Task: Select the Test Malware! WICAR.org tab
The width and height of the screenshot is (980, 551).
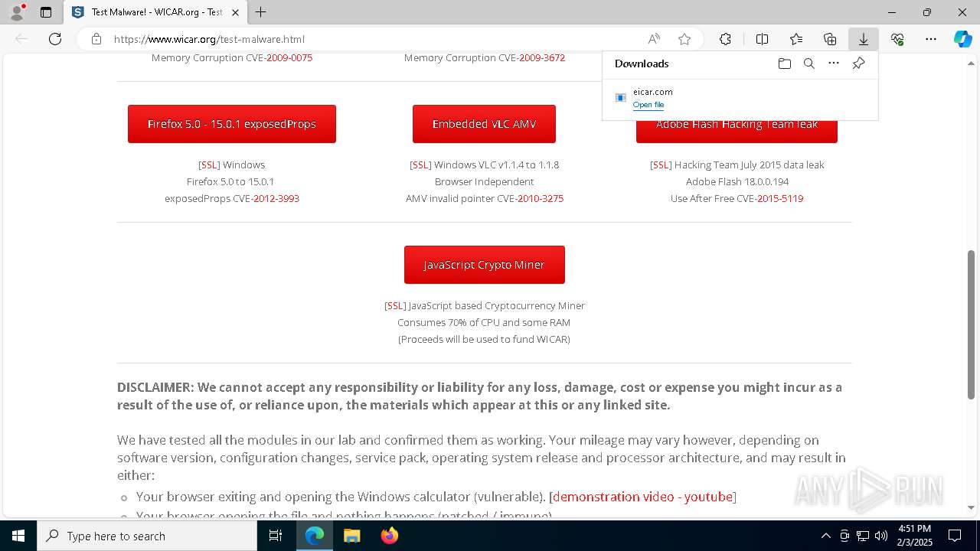Action: (x=155, y=12)
